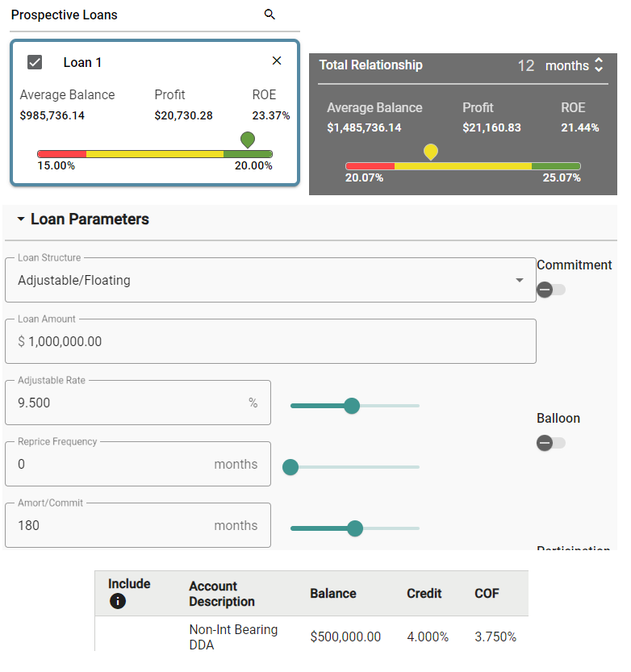Click the green ROE marker pin on Loan 1
The width and height of the screenshot is (631, 672).
coord(248,140)
